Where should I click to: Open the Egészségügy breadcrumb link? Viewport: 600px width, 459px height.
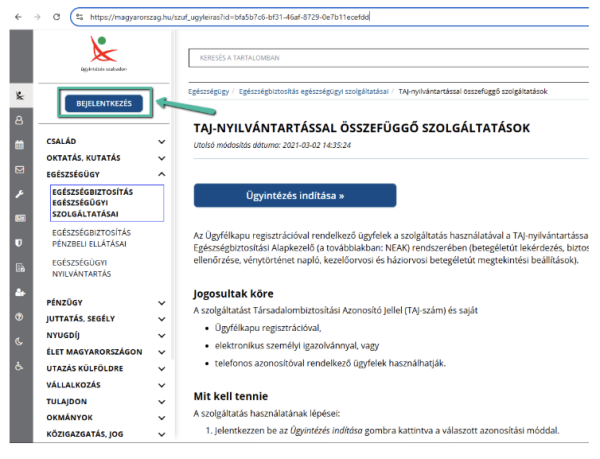point(209,91)
